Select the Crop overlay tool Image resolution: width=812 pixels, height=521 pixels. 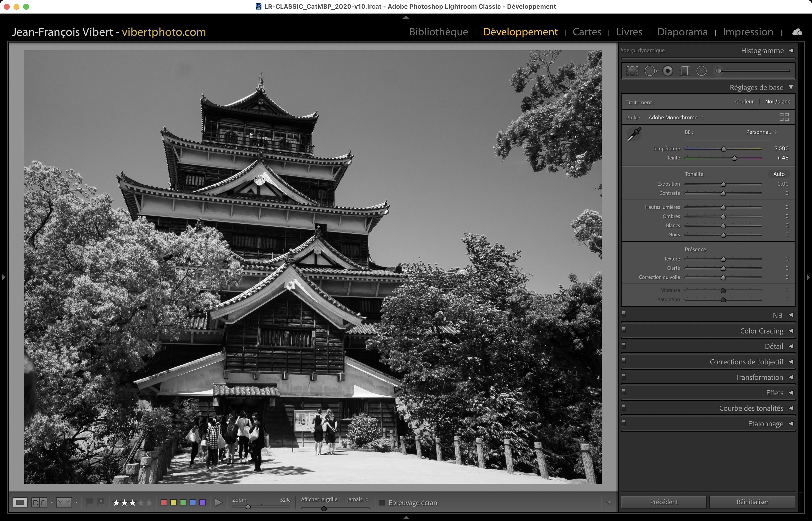coord(632,71)
